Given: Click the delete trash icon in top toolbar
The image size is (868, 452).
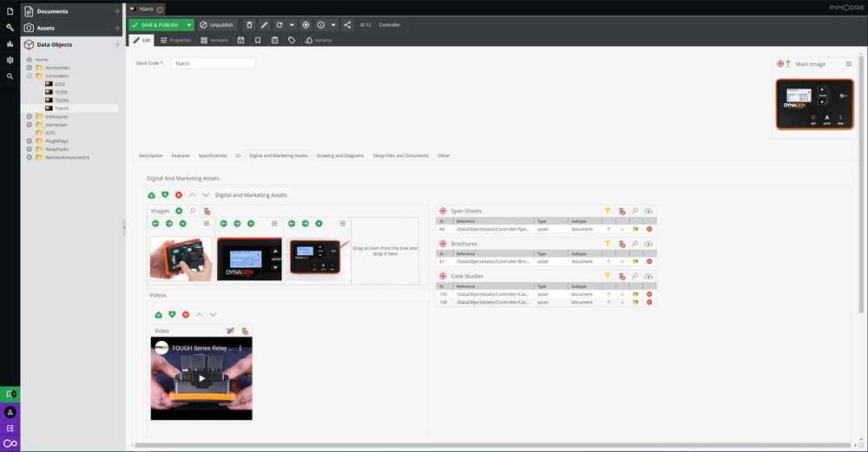Looking at the screenshot, I should coord(250,25).
